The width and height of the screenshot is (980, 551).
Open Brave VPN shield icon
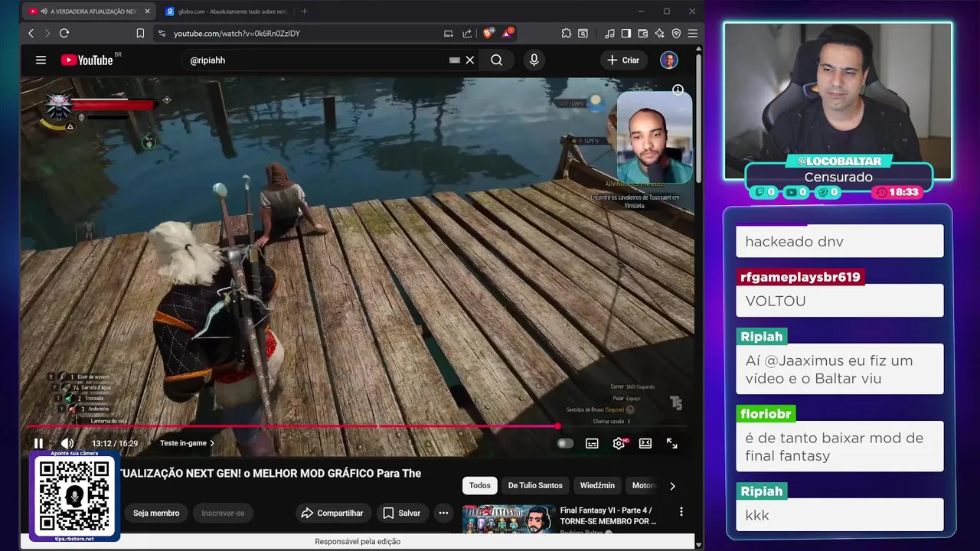click(676, 33)
